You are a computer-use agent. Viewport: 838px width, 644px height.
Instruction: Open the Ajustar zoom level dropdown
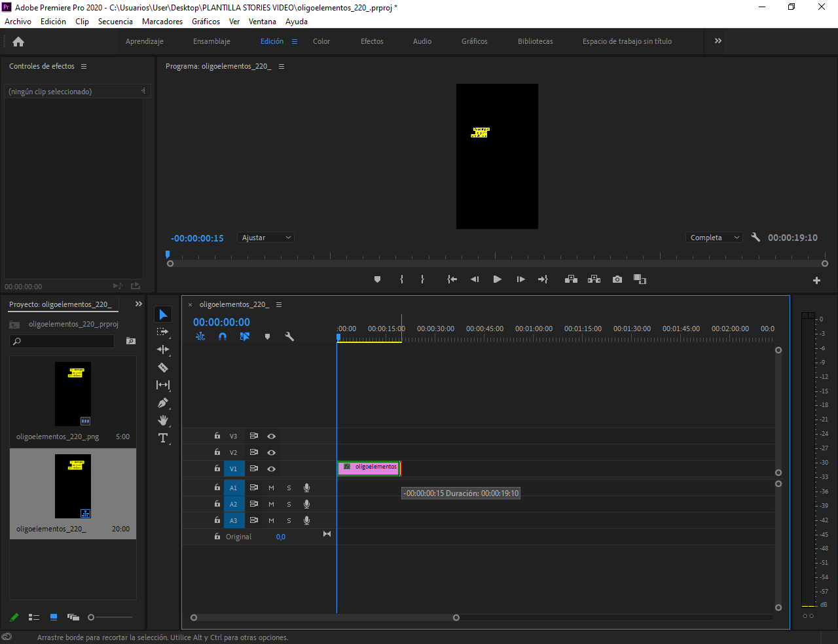tap(266, 238)
